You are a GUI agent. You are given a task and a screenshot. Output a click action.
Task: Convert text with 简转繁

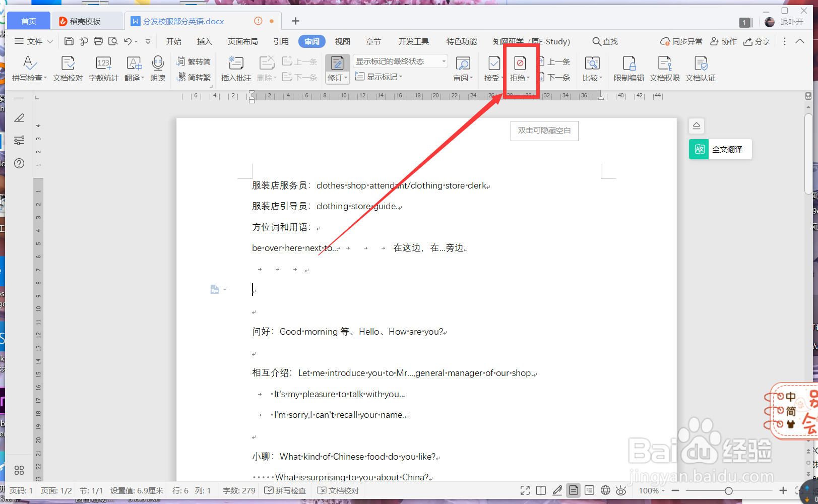pyautogui.click(x=194, y=77)
